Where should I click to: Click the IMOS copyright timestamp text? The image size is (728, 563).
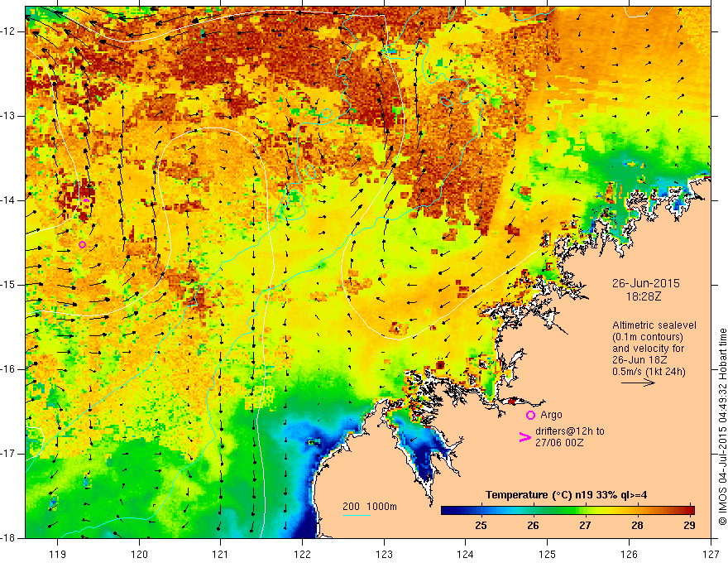(722, 426)
